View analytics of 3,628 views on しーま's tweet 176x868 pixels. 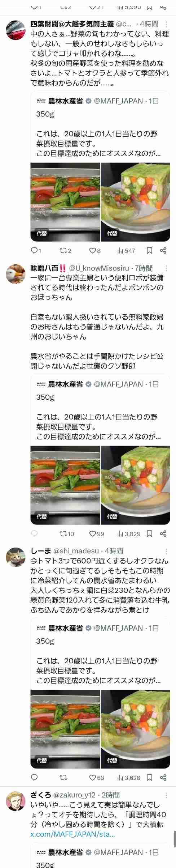(x=129, y=778)
